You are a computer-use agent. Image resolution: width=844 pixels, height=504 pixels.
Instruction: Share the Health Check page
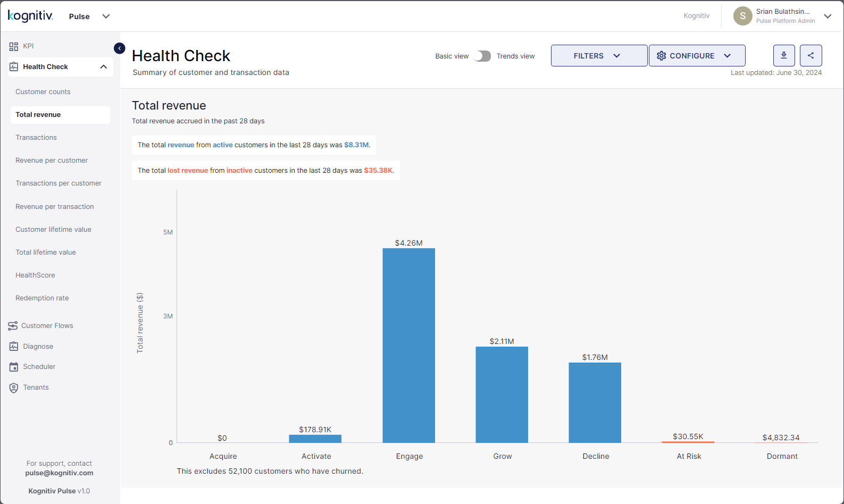pos(811,55)
